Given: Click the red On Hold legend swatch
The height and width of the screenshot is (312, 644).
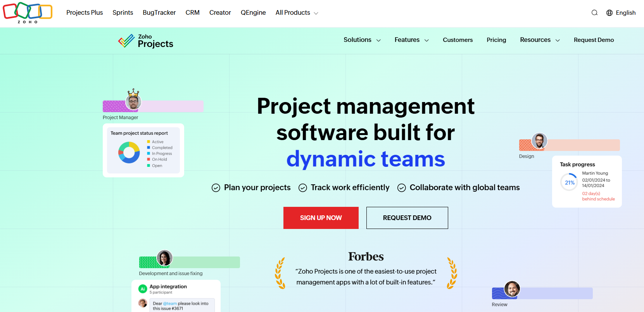Looking at the screenshot, I should pos(148,159).
